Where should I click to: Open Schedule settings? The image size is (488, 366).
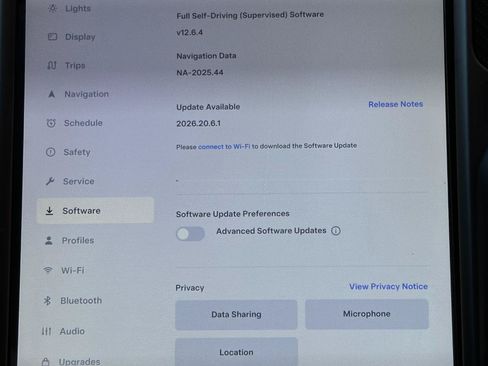pyautogui.click(x=83, y=123)
